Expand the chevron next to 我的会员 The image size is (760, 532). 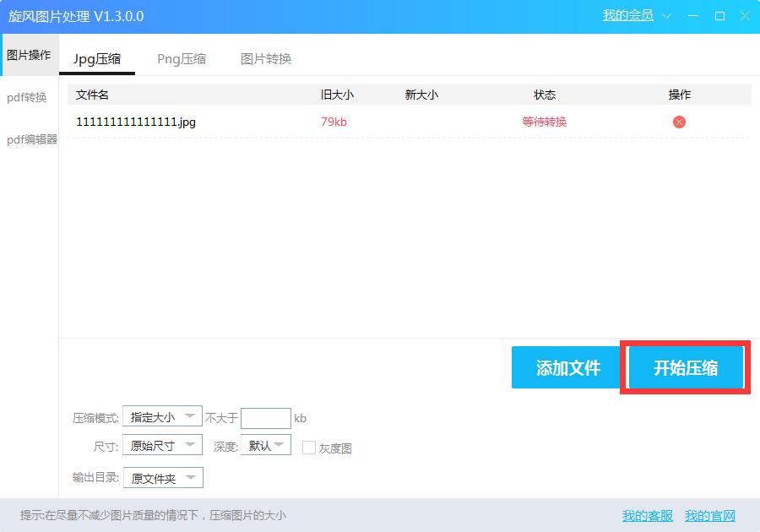[x=666, y=15]
